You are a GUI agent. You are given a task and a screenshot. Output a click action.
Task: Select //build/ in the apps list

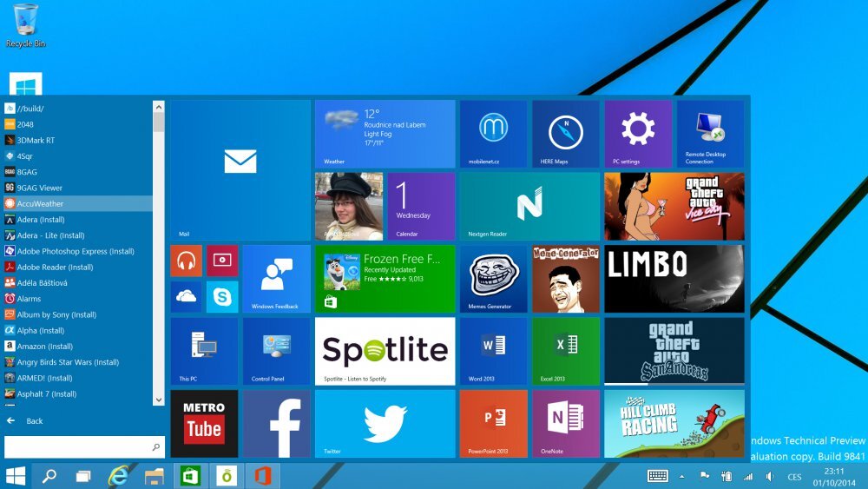pos(76,109)
